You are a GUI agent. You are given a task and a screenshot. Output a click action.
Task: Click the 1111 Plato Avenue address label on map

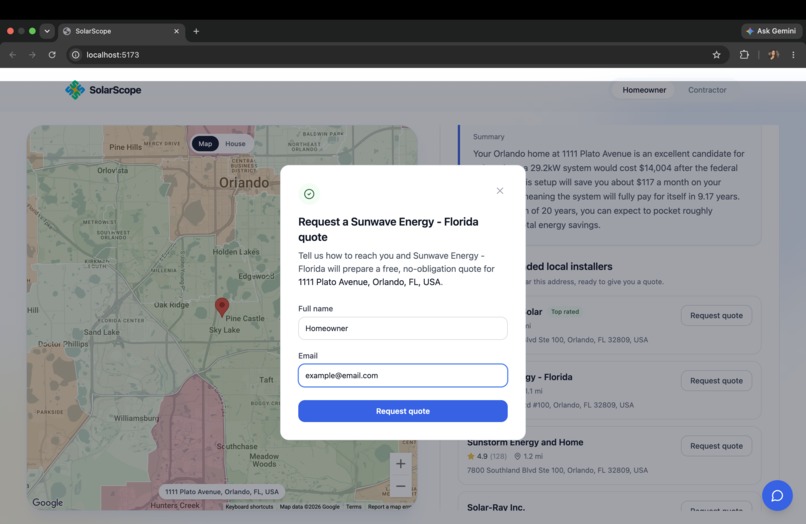point(222,492)
